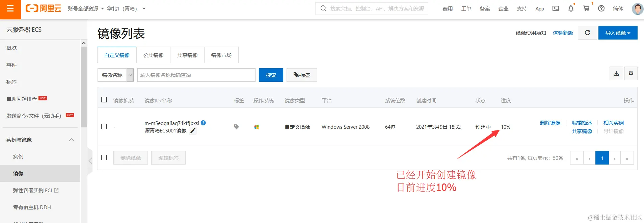Image resolution: width=644 pixels, height=223 pixels.
Task: Click the Alibaba Cloud logo
Action: coord(44,8)
